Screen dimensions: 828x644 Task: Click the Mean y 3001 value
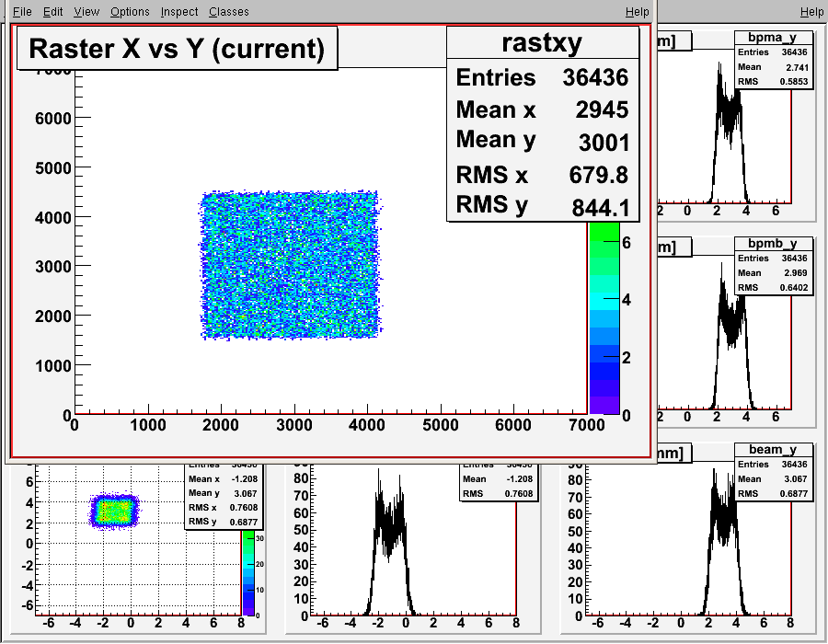click(x=604, y=142)
